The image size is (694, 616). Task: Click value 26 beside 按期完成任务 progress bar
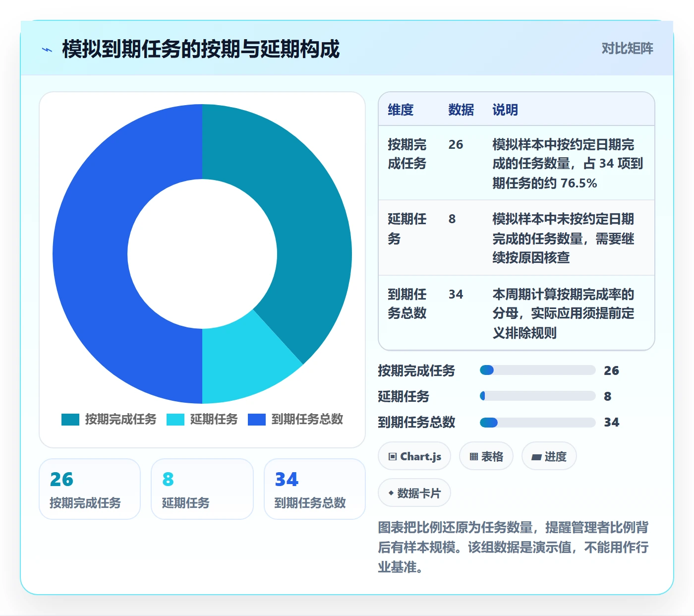[611, 370]
